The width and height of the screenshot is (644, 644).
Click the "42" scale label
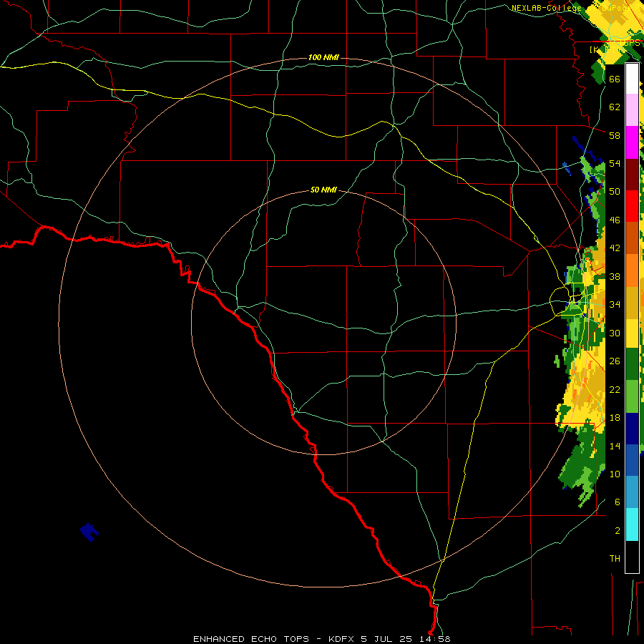click(x=615, y=248)
